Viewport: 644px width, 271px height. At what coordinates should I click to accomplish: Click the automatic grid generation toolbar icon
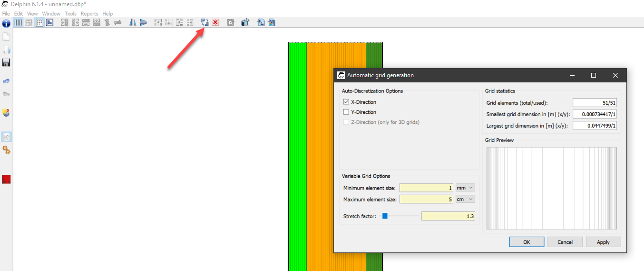tap(205, 22)
